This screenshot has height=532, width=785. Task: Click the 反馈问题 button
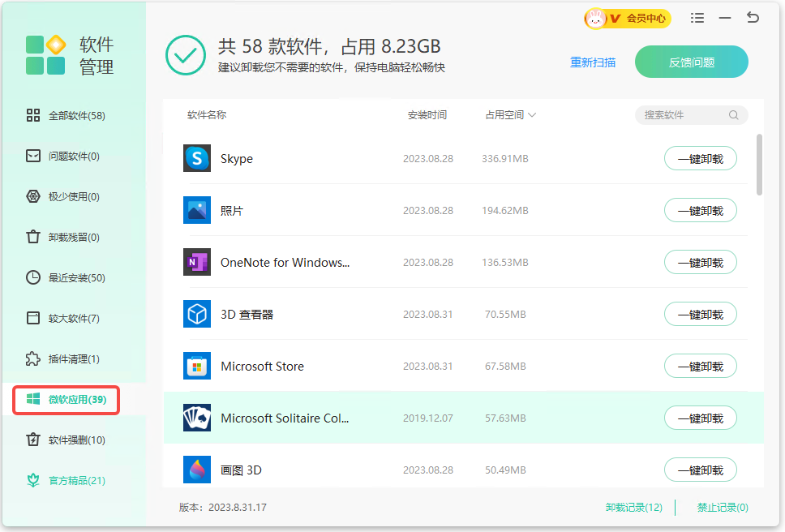tap(692, 62)
